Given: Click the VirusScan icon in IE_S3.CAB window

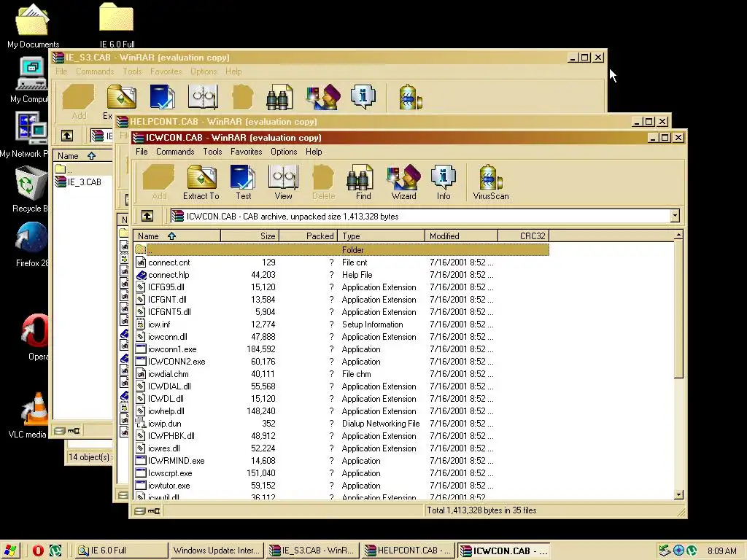Looking at the screenshot, I should click(410, 97).
